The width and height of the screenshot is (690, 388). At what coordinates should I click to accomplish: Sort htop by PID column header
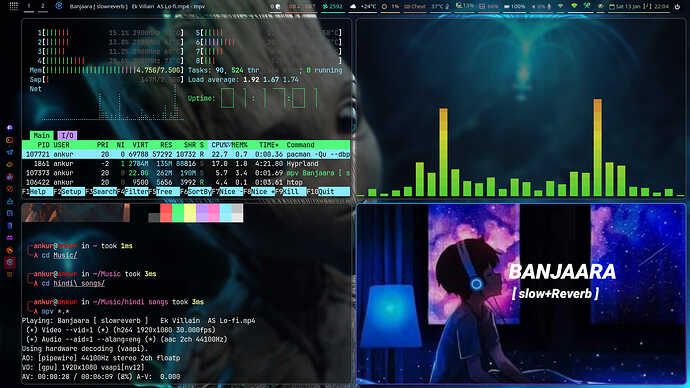pyautogui.click(x=43, y=145)
